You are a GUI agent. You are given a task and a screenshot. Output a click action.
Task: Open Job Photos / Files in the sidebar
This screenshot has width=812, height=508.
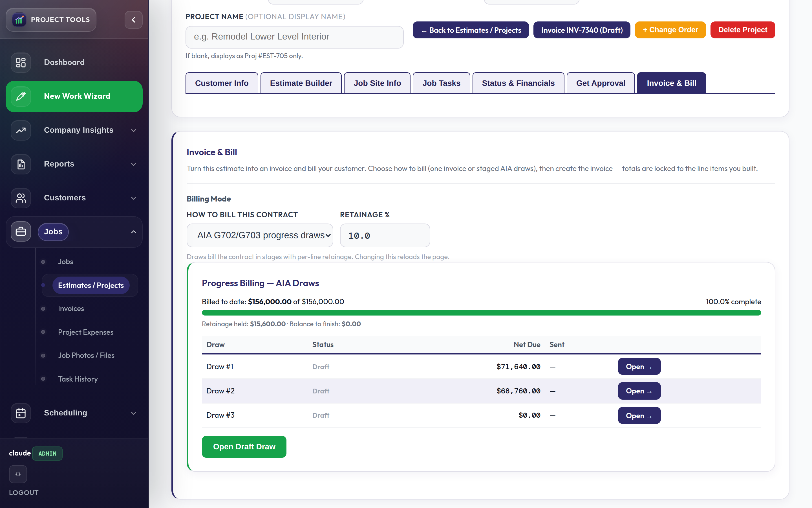click(86, 356)
